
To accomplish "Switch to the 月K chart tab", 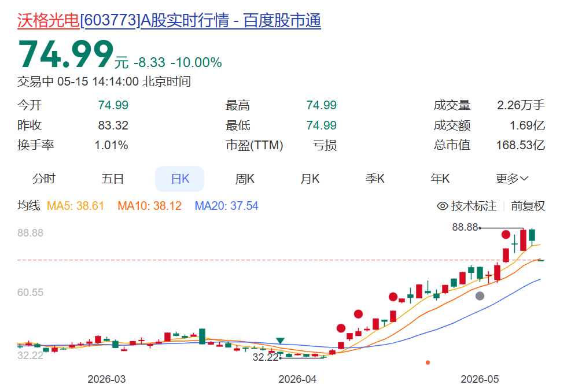I will click(x=310, y=179).
